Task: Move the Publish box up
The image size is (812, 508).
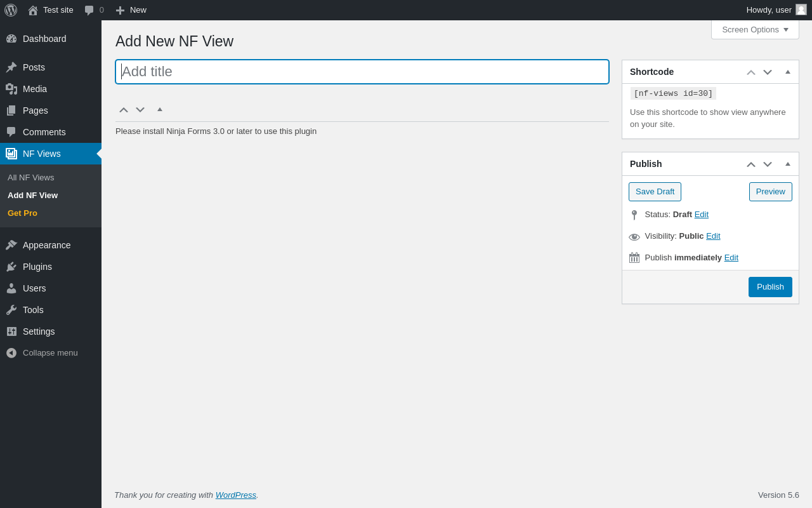Action: point(751,164)
